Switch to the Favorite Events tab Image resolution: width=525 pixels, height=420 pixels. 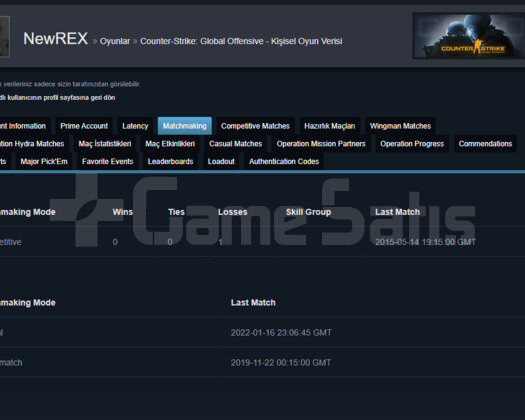[x=107, y=161]
